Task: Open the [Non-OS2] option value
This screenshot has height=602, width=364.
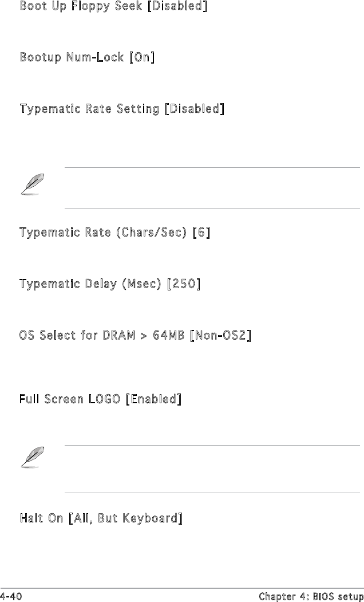Action: pyautogui.click(x=223, y=335)
